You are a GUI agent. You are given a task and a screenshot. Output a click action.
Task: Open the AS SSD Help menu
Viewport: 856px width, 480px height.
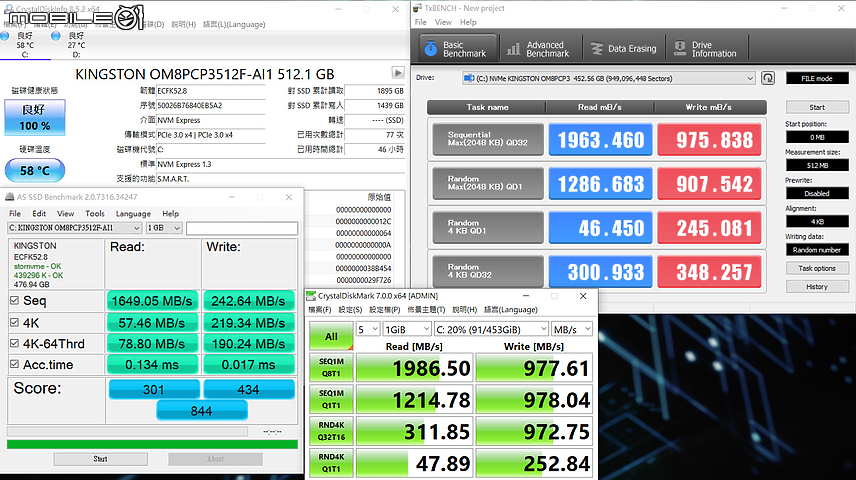170,214
